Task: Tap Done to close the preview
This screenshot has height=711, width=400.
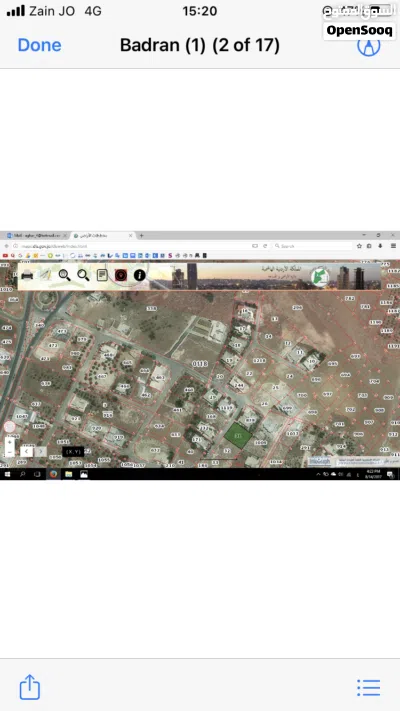Action: pyautogui.click(x=39, y=45)
